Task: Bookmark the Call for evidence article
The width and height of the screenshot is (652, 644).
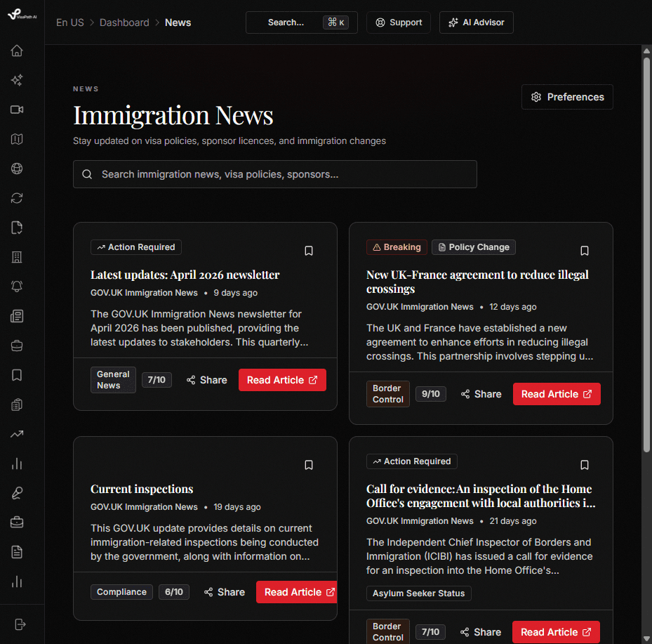Action: (x=584, y=465)
